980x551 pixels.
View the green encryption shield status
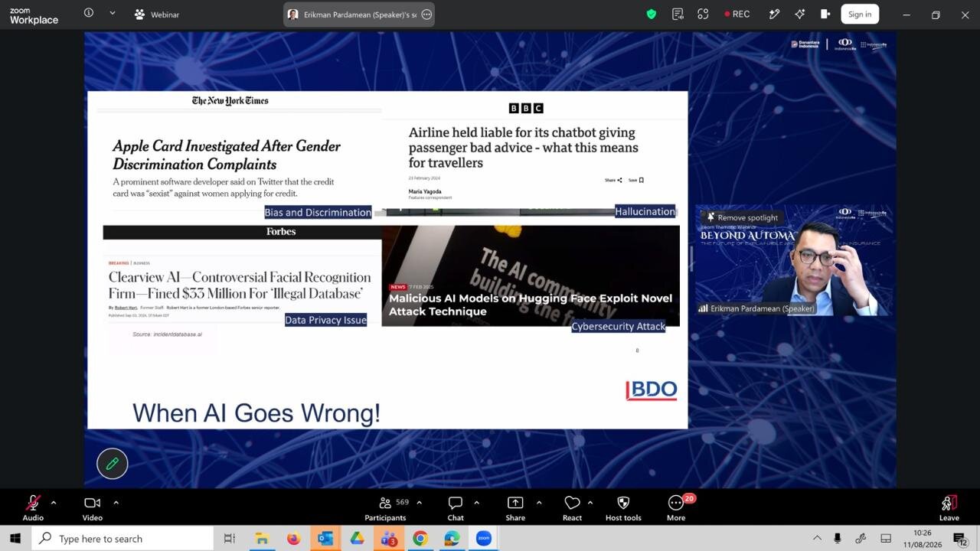click(652, 14)
